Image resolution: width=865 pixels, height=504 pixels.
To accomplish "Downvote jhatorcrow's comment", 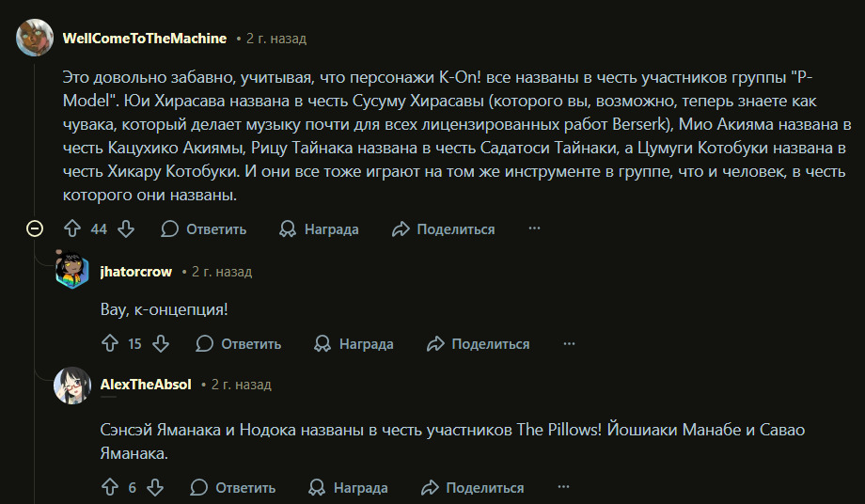I will (162, 344).
